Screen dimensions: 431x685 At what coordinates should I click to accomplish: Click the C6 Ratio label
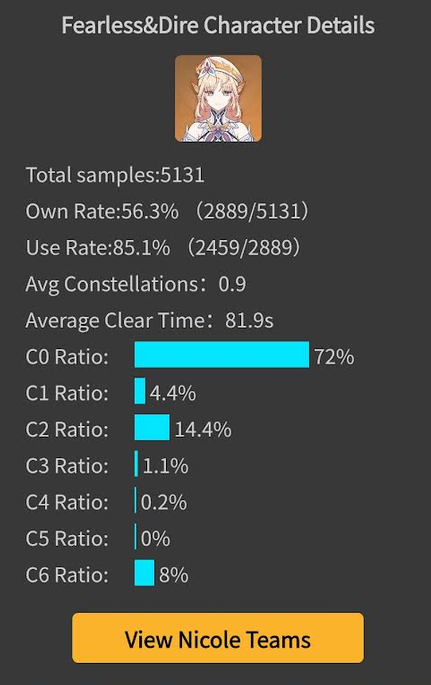[x=67, y=574]
